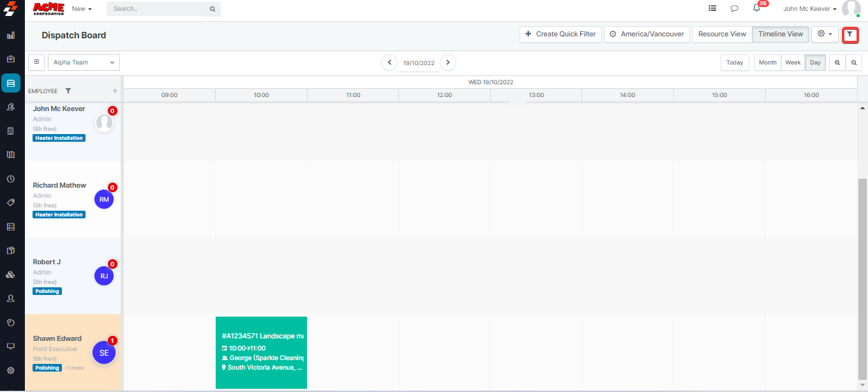This screenshot has height=392, width=868.
Task: Open the Landscape job card #A1234571
Action: [x=261, y=352]
